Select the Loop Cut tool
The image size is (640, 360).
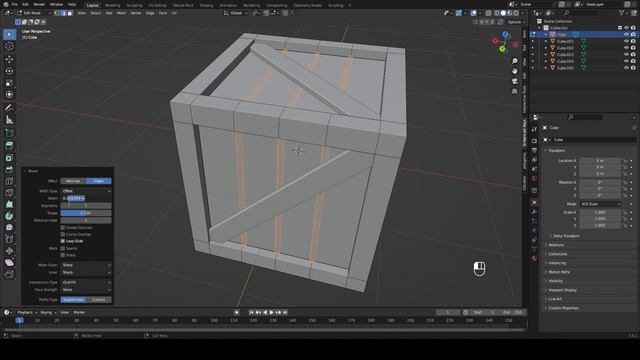pyautogui.click(x=9, y=181)
